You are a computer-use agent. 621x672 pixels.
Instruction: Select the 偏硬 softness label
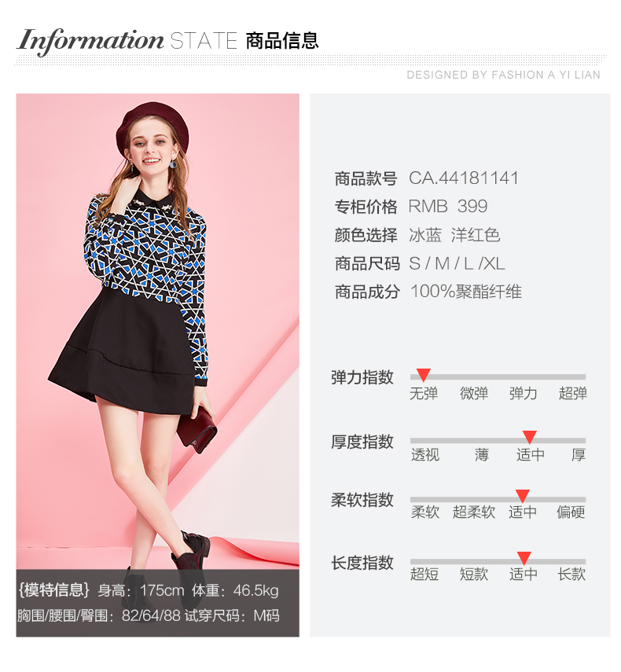tap(571, 512)
